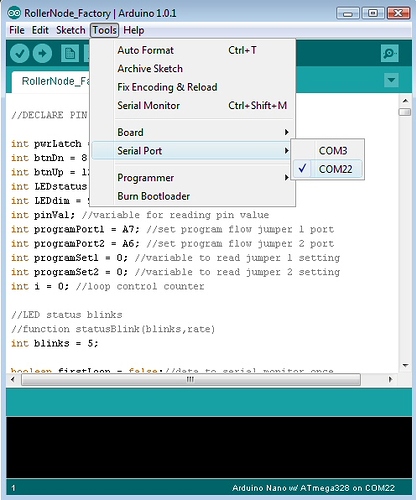Click status text 'Arduino Nano w/ ATmega328 on COM22'
Screen dimensions: 416x500
click(313, 488)
